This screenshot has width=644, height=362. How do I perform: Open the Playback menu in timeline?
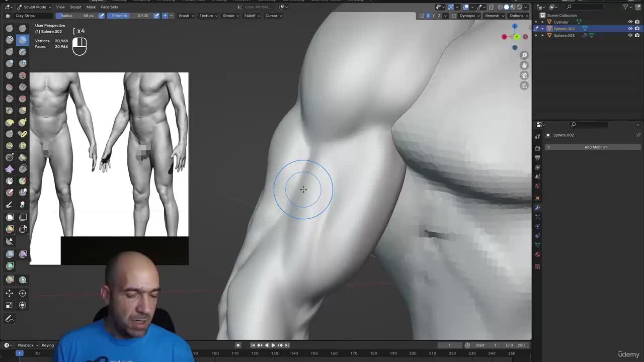[x=28, y=345]
